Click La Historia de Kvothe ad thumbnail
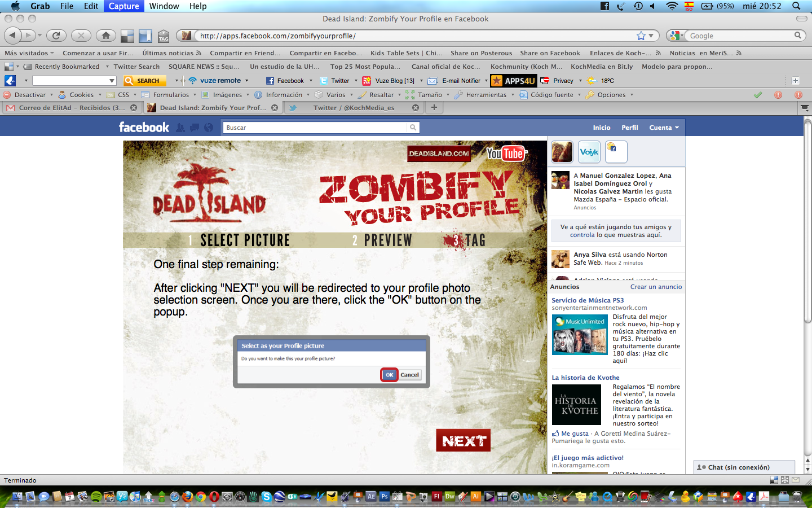The width and height of the screenshot is (812, 508). pos(576,405)
